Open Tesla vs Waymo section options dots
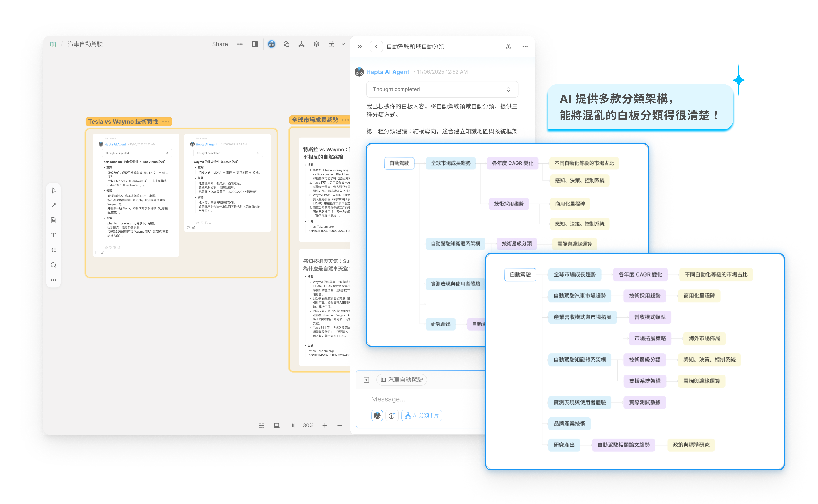Viewport: 818px width, 504px height. (166, 122)
